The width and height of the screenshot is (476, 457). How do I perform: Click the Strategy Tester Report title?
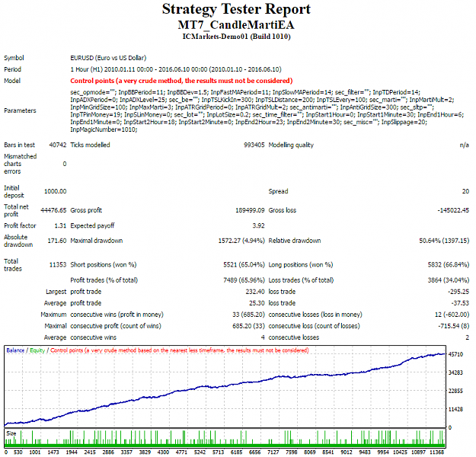point(236,9)
